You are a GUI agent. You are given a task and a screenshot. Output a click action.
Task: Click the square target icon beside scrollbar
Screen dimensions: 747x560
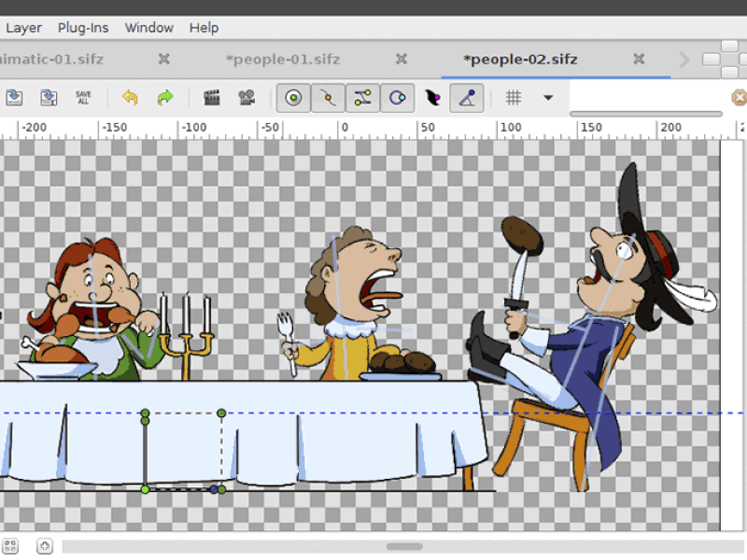point(44,546)
